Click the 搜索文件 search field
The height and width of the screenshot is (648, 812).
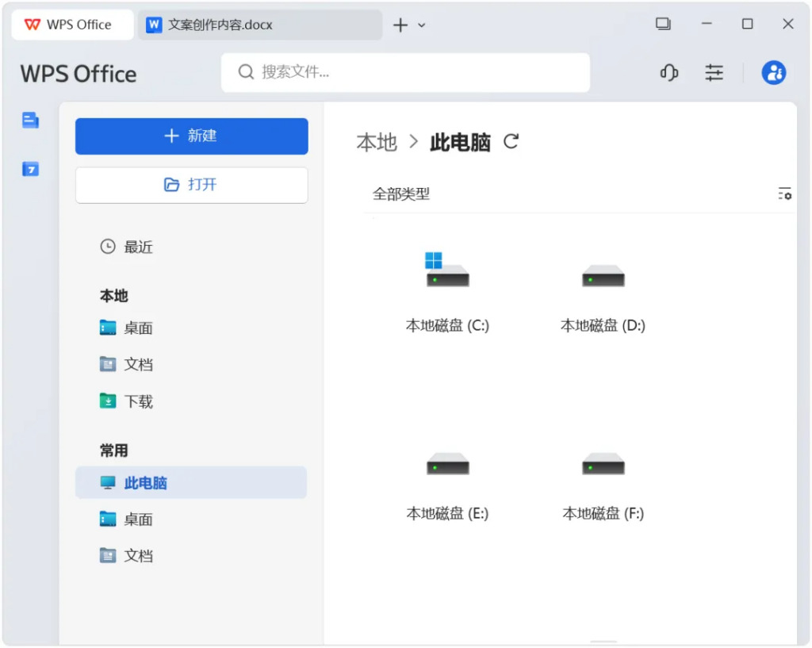click(404, 73)
